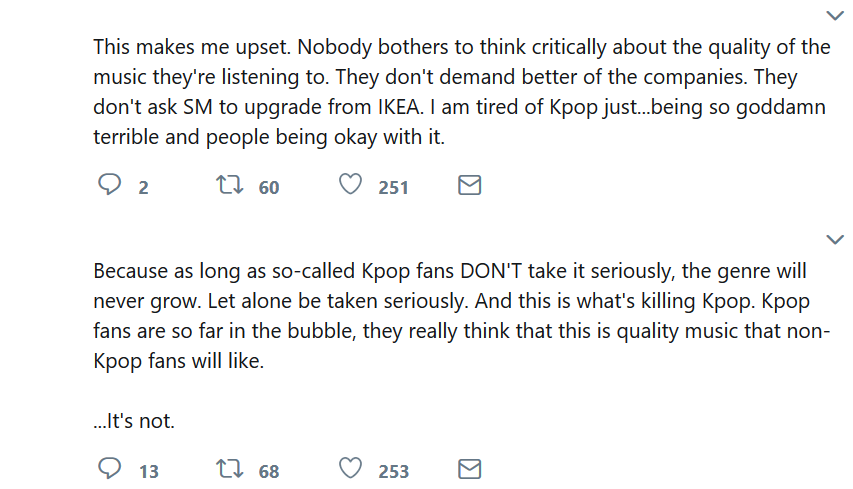Click the envelope icon on the second tweet
The width and height of the screenshot is (853, 489).
pyautogui.click(x=469, y=469)
